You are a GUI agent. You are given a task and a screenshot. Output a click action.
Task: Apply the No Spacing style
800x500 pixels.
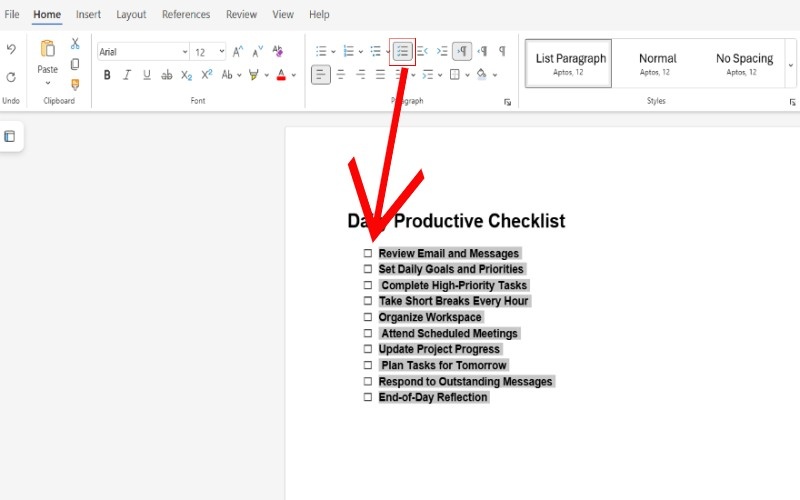[744, 64]
